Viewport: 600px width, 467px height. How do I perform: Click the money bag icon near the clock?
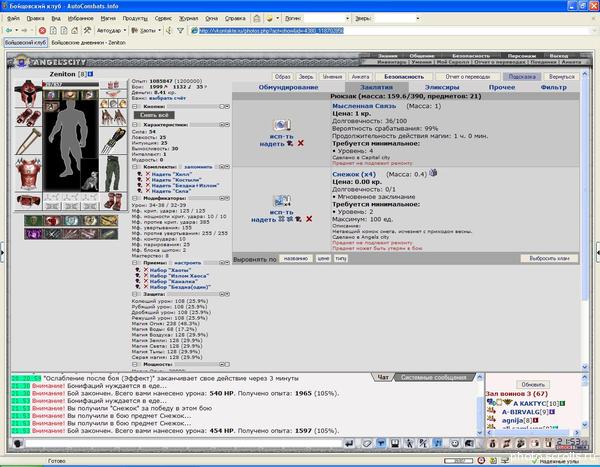click(492, 443)
